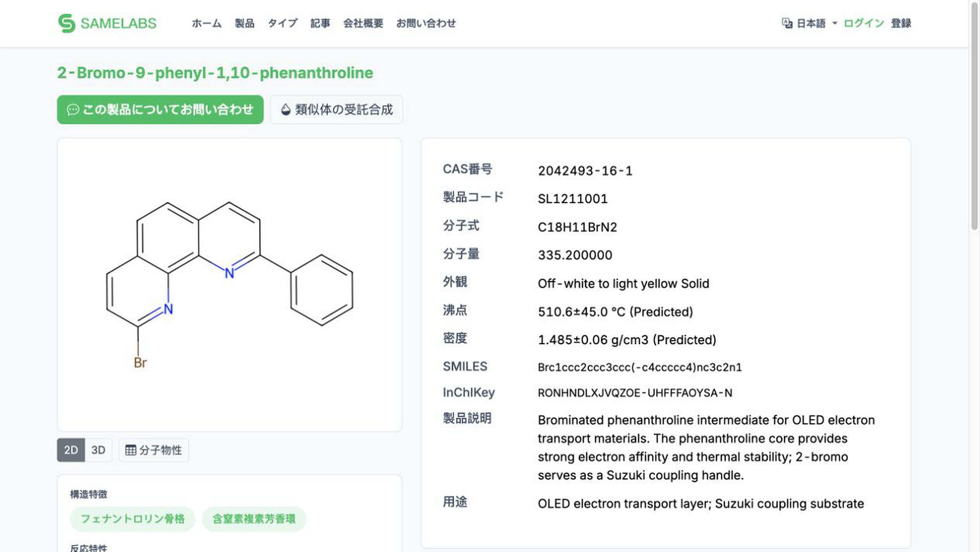The image size is (980, 552).
Task: Open the お問い合わせ nav link
Action: (426, 23)
